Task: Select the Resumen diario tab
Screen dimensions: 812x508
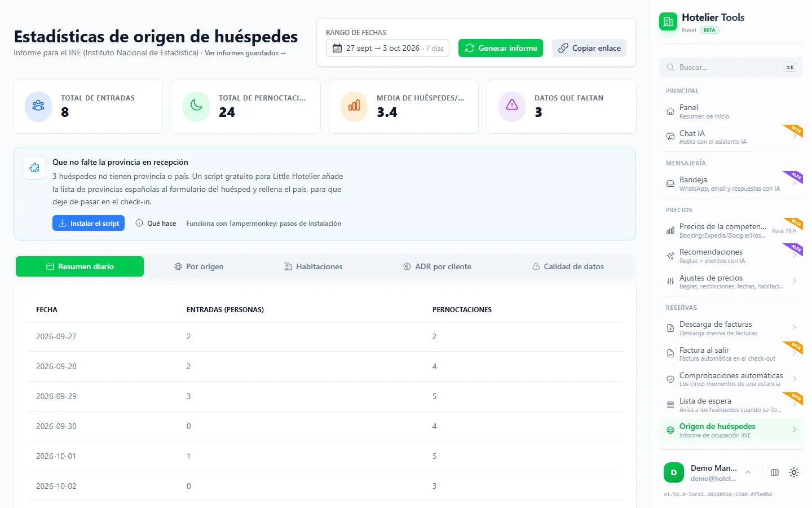Action: click(80, 266)
